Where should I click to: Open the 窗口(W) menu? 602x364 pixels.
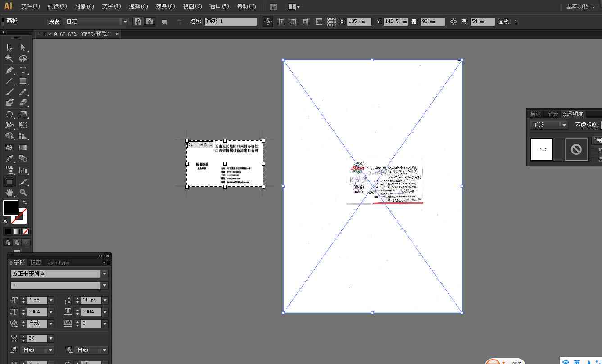(219, 6)
